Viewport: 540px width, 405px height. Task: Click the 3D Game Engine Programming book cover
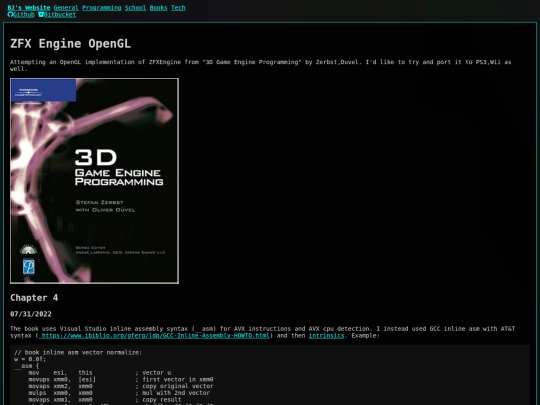click(x=94, y=181)
